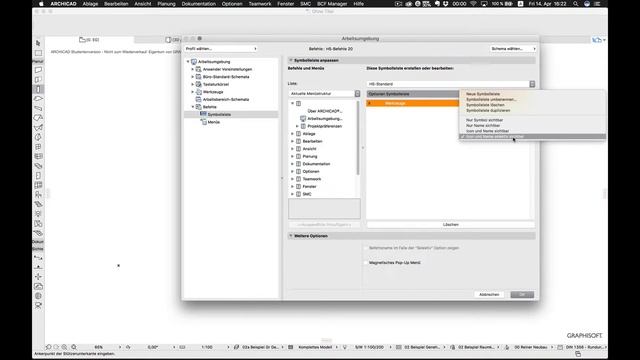This screenshot has width=640, height=360.
Task: Click the zoom magnifier icon in the status bar
Action: (74, 347)
